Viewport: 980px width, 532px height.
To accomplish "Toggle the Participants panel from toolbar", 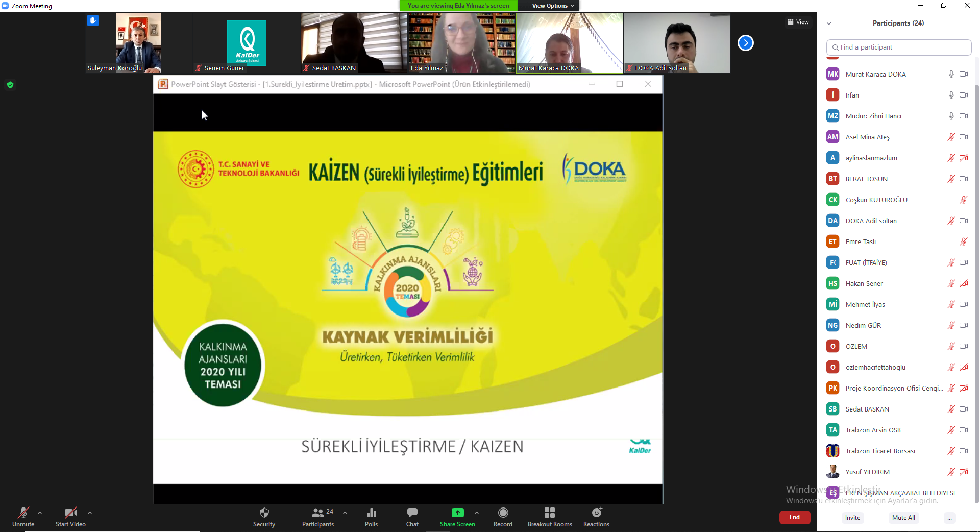I will pyautogui.click(x=317, y=513).
